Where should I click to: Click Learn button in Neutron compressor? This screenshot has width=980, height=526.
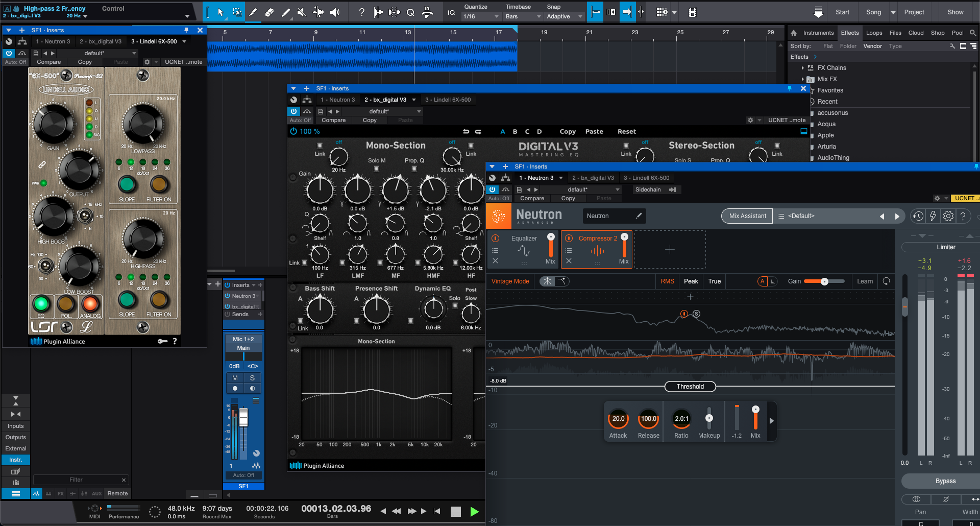point(865,281)
